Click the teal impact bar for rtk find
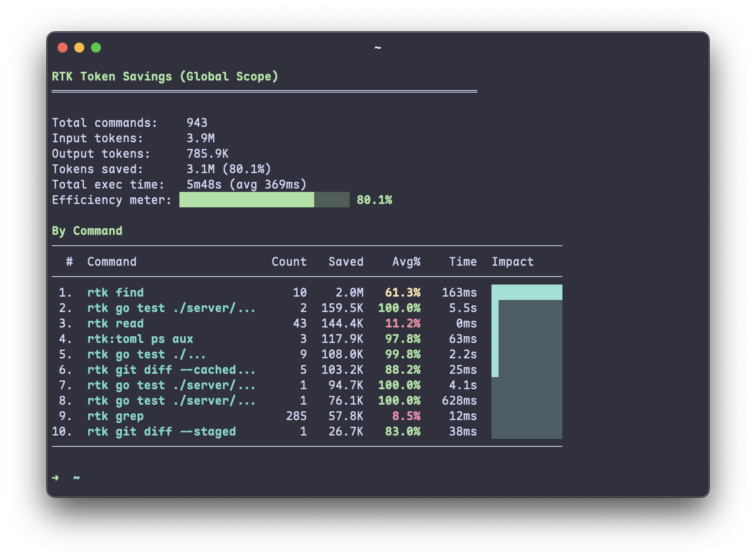This screenshot has width=756, height=559. point(527,292)
